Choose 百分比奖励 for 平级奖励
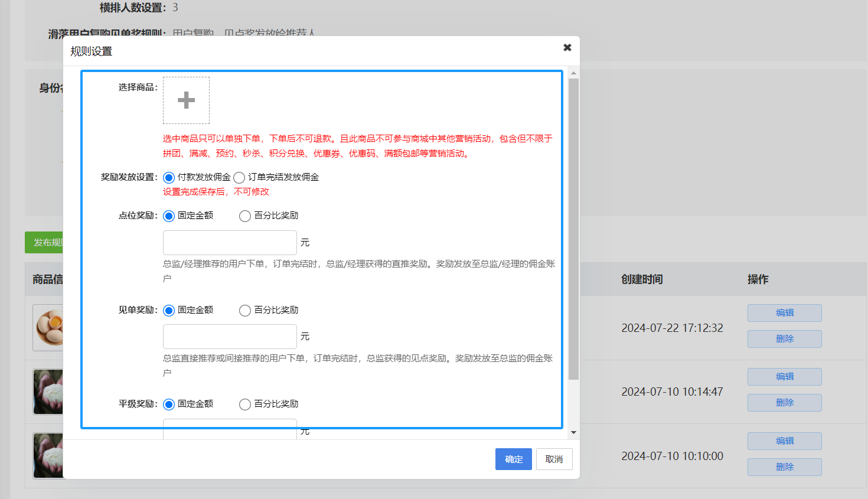 click(245, 405)
